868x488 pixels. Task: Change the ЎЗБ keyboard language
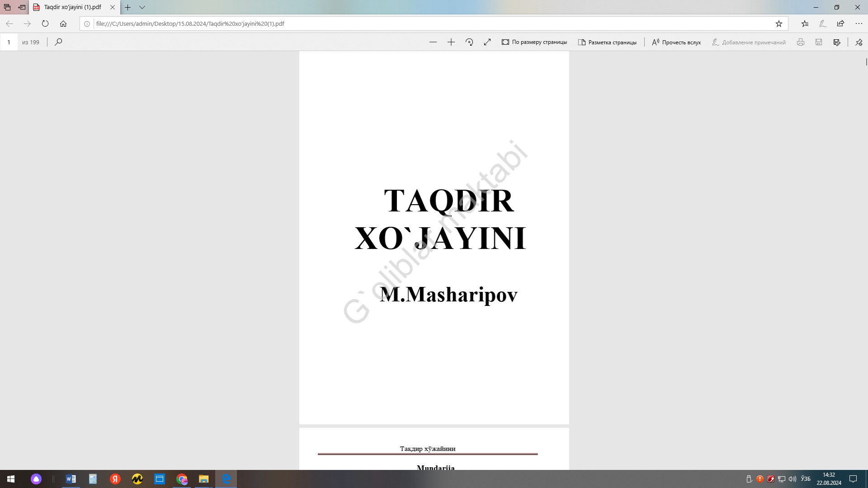click(806, 479)
